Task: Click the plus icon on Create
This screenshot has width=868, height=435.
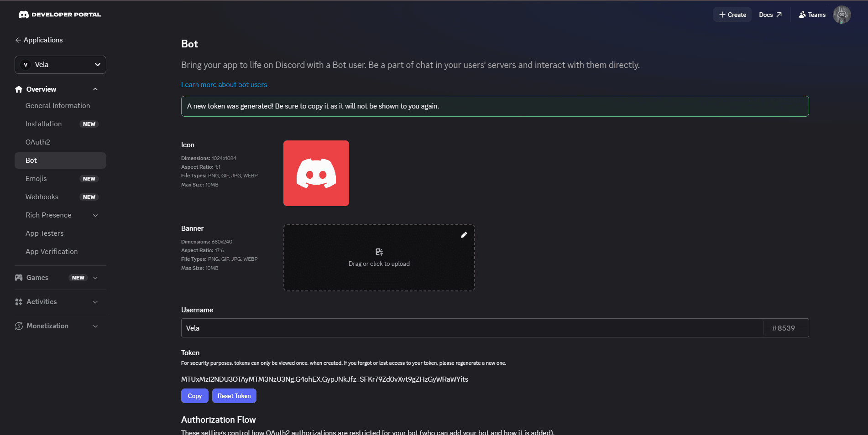Action: click(x=722, y=15)
